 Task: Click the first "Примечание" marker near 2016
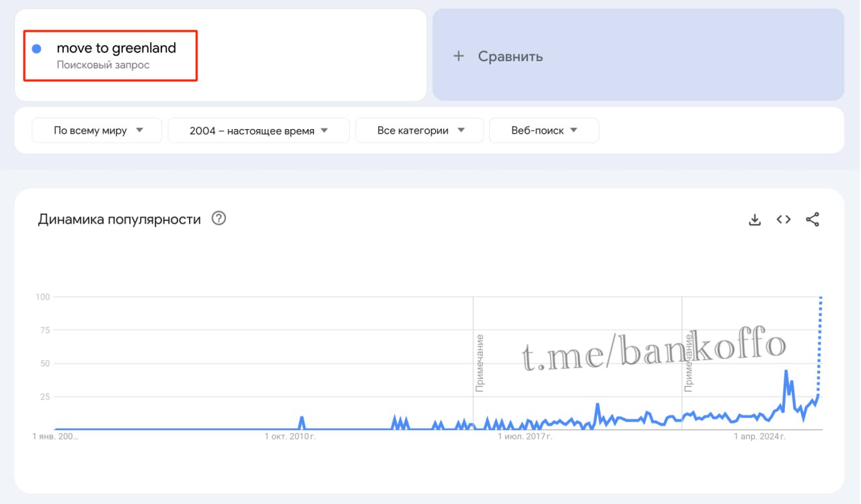(x=480, y=363)
